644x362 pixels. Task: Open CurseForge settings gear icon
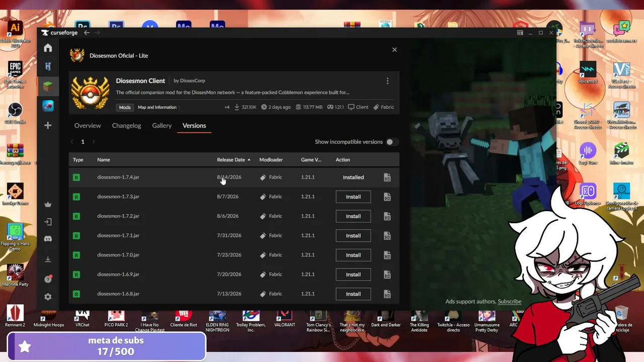[x=48, y=297]
